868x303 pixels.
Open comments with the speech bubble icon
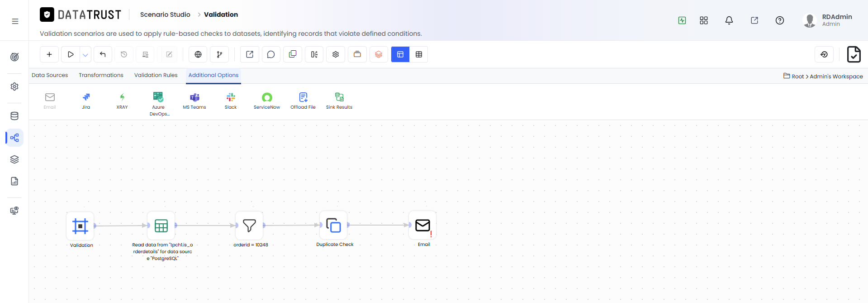271,54
